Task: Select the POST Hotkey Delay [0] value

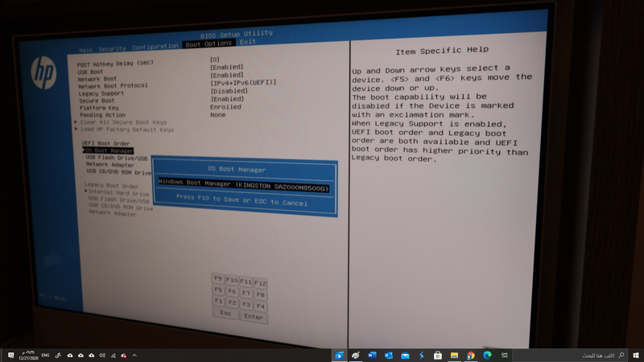Action: pos(215,60)
